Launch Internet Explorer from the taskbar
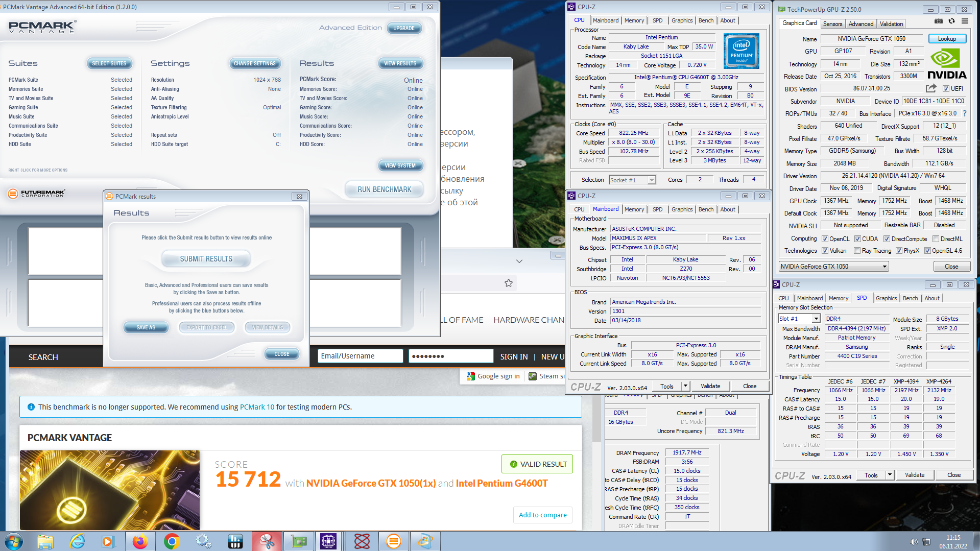980x551 pixels. click(77, 541)
